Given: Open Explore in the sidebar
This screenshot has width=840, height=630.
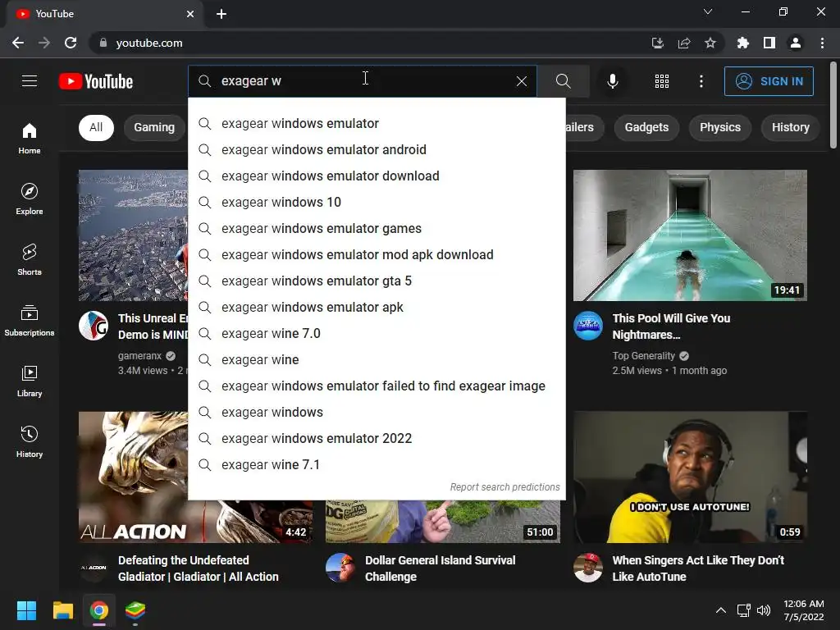Looking at the screenshot, I should (x=30, y=199).
